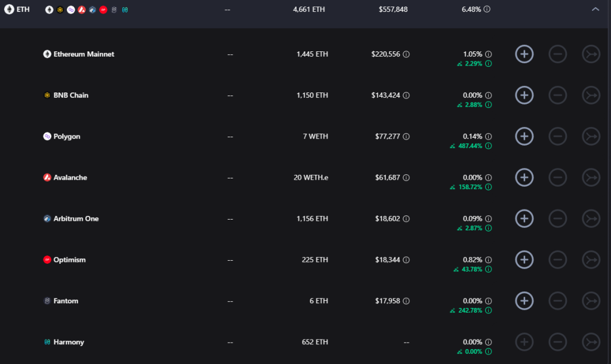
Task: Click the minus icon for Avalanche
Action: click(x=558, y=177)
